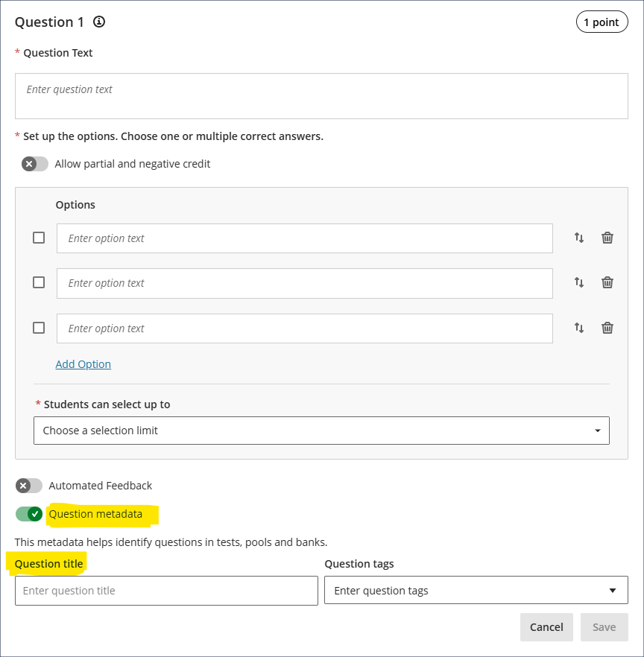Open the Choose a selection limit dropdown
Viewport: 644px width, 657px height.
click(x=321, y=431)
